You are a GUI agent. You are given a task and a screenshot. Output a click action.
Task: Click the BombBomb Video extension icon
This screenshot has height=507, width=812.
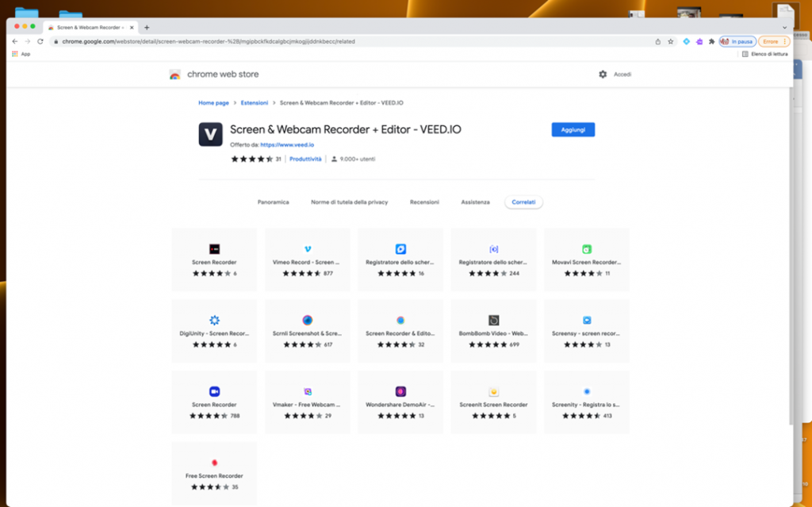click(493, 321)
